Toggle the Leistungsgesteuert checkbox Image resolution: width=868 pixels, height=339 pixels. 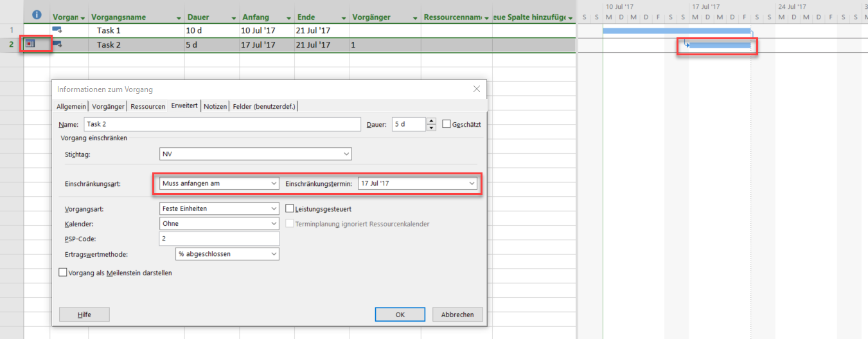point(290,209)
